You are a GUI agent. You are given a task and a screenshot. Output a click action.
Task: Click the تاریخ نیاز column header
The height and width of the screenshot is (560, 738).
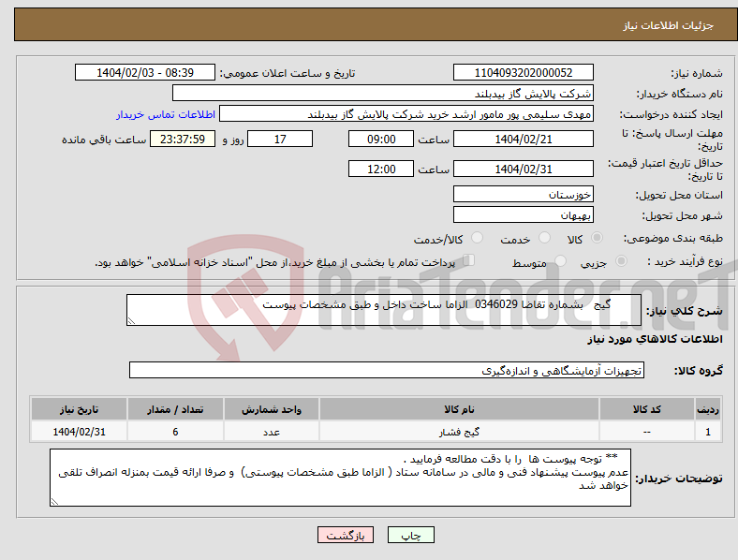tap(79, 409)
